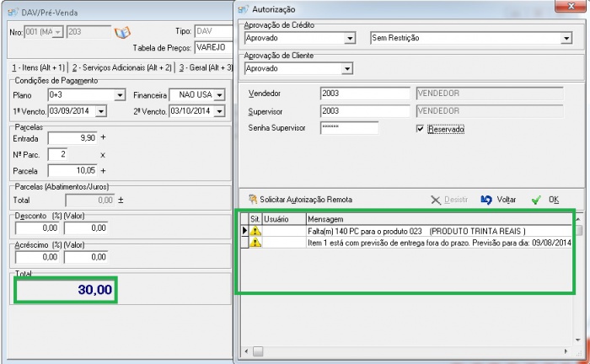590x364 pixels.
Task: Click the Autorização window title icon
Action: coord(244,8)
